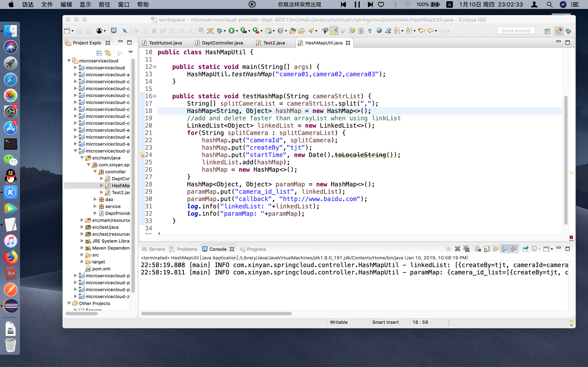Click the Debug bug icon

click(219, 31)
